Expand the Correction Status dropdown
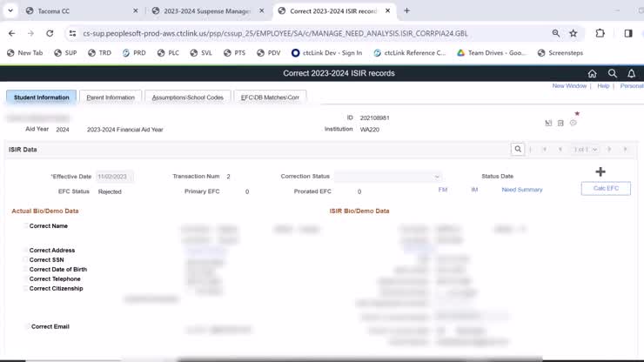Screen dimensions: 644x362 point(388,177)
